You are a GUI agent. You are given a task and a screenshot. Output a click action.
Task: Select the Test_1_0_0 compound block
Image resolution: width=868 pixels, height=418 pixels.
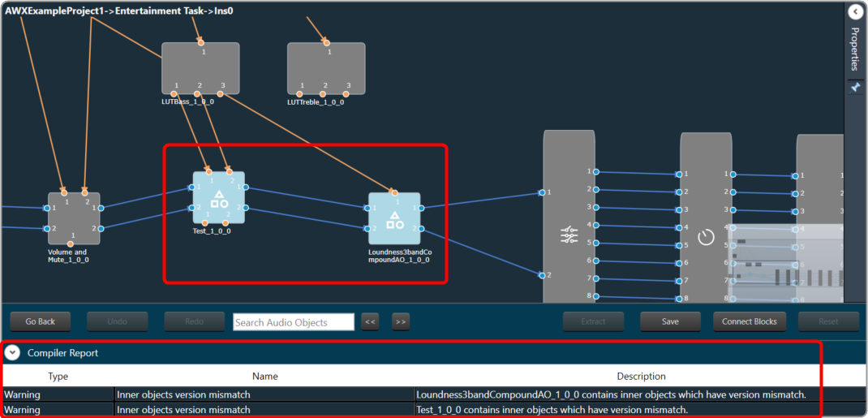pos(219,197)
